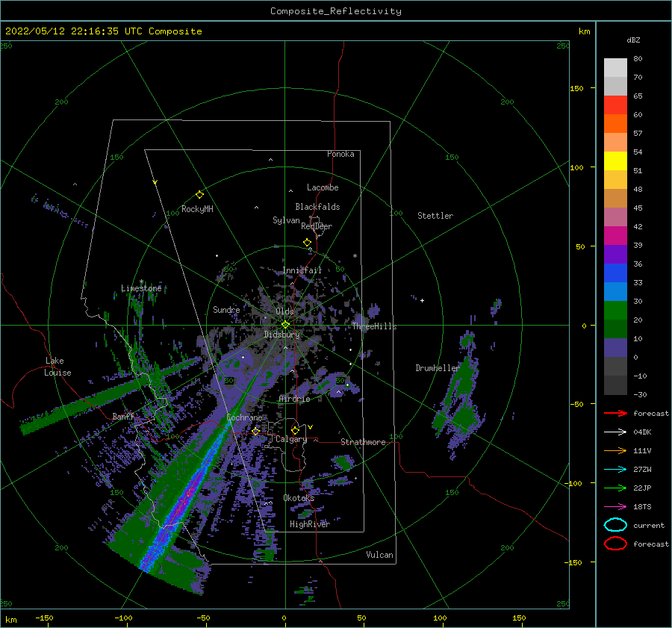Select the bright green 20-30 dBZ swatch
Viewport: 672px width, 628px height.
615,311
